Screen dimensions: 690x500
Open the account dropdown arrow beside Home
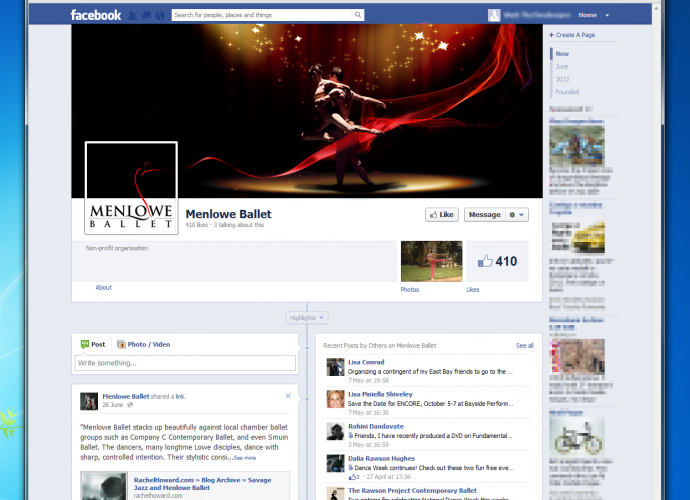[607, 15]
